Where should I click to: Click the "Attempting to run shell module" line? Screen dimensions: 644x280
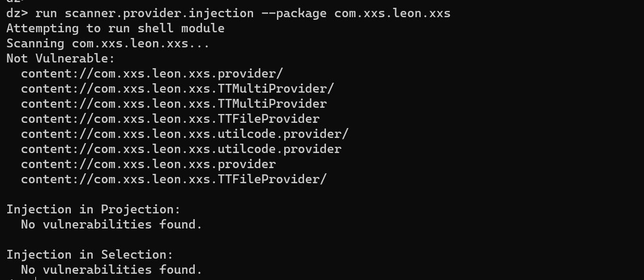click(x=115, y=28)
